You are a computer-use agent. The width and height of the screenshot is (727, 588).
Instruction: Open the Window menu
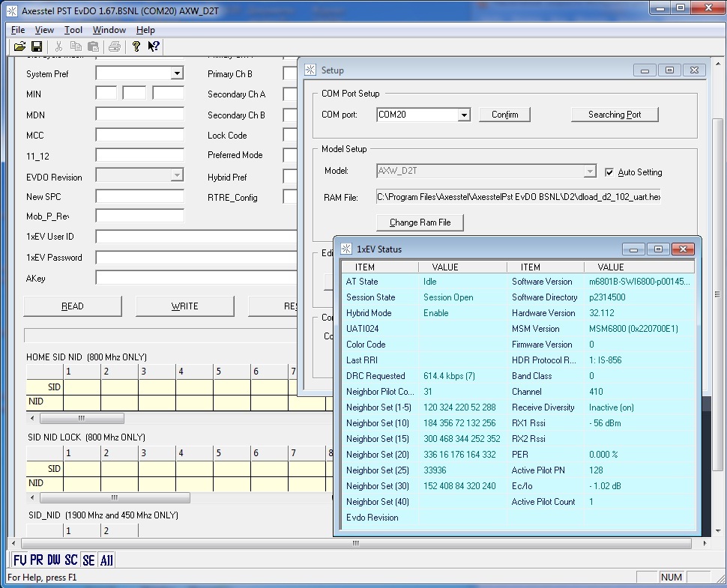(x=109, y=30)
